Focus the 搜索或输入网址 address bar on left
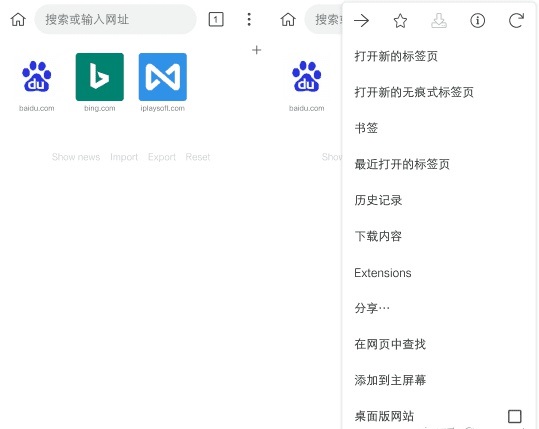Screen dimensions: 539x429 click(x=116, y=20)
